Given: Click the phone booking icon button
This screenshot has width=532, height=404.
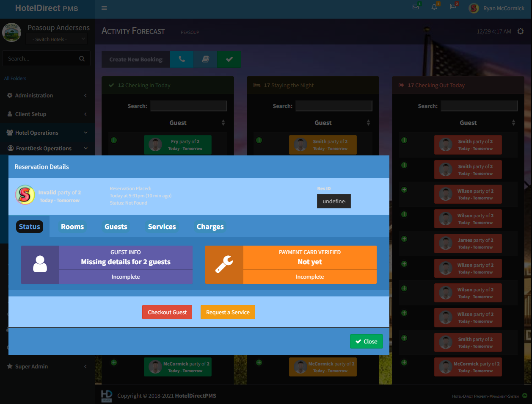Looking at the screenshot, I should (182, 59).
